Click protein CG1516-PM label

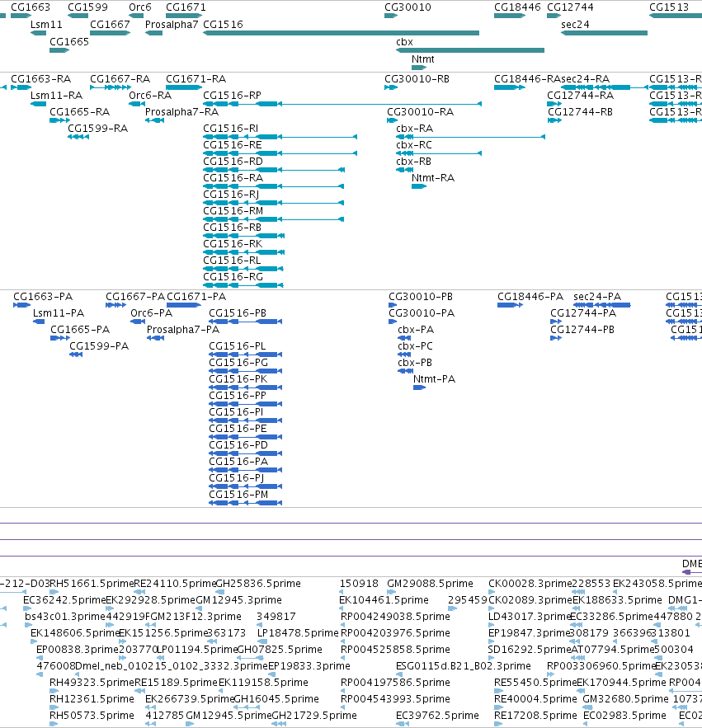pos(238,495)
